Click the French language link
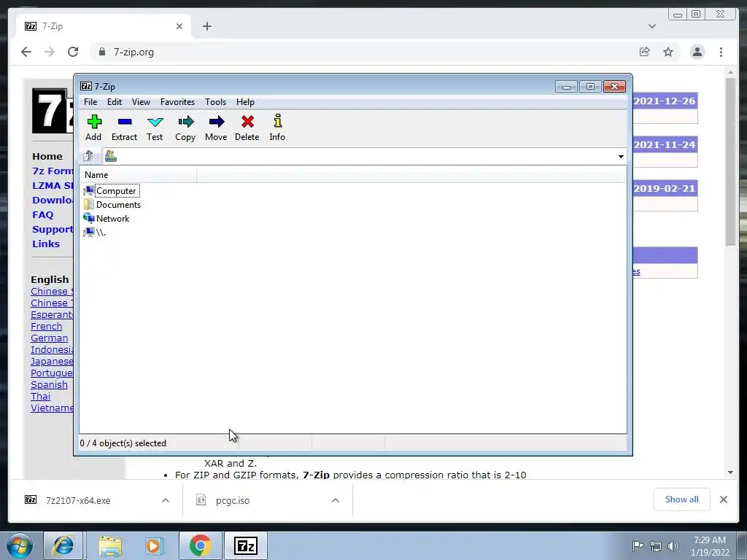 coord(46,326)
